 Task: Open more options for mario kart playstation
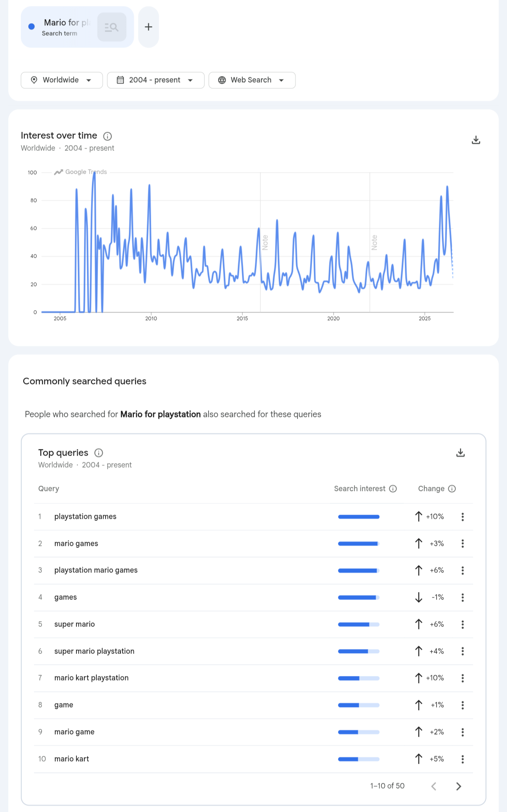point(463,678)
